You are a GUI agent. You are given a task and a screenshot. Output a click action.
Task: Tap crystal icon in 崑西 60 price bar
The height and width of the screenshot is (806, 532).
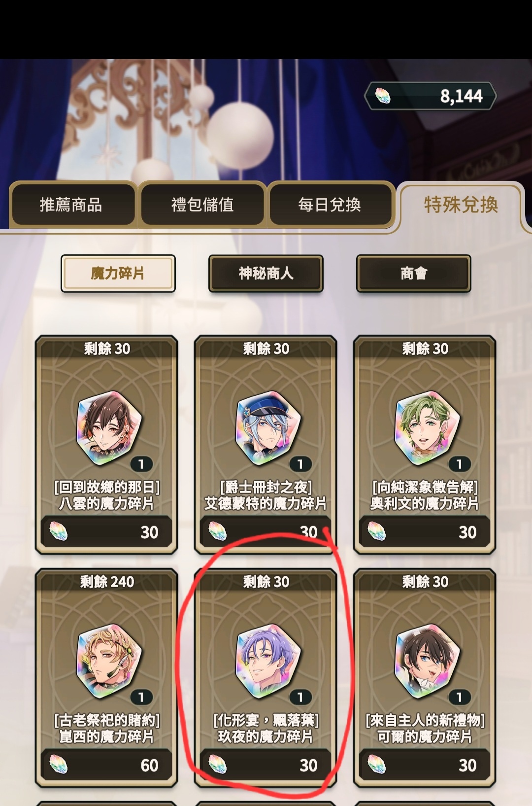59,765
